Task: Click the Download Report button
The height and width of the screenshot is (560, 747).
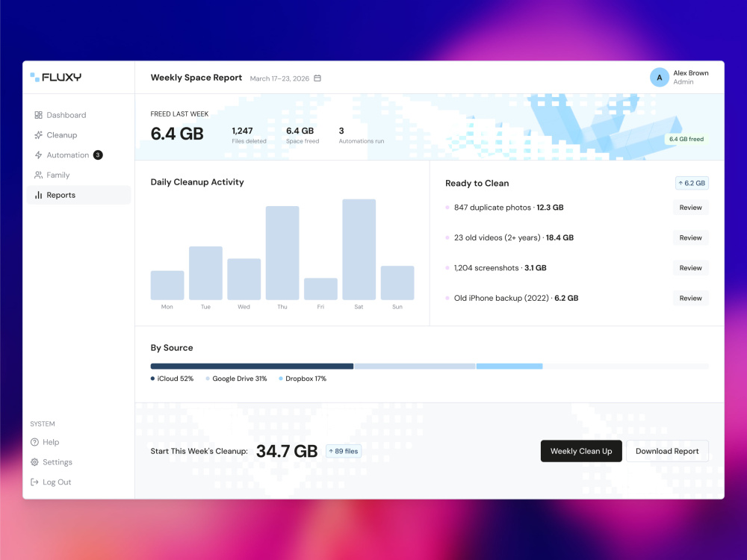Action: [667, 451]
